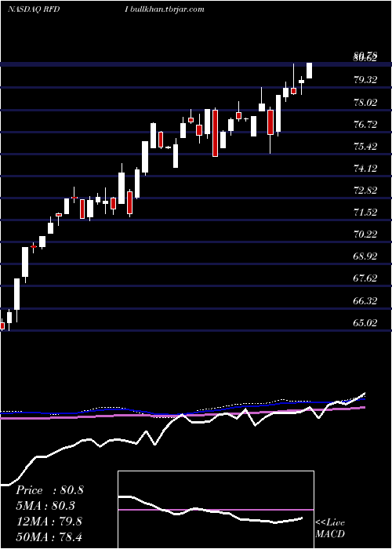392x549 pixels.
Task: Click the 'NASDAQ RFD' ticker label
Action: point(34,9)
